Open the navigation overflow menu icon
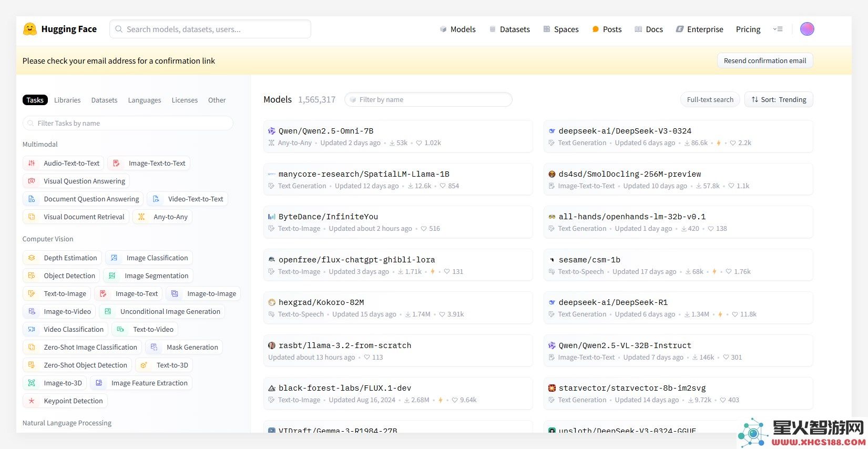The width and height of the screenshot is (868, 449). pyautogui.click(x=778, y=29)
